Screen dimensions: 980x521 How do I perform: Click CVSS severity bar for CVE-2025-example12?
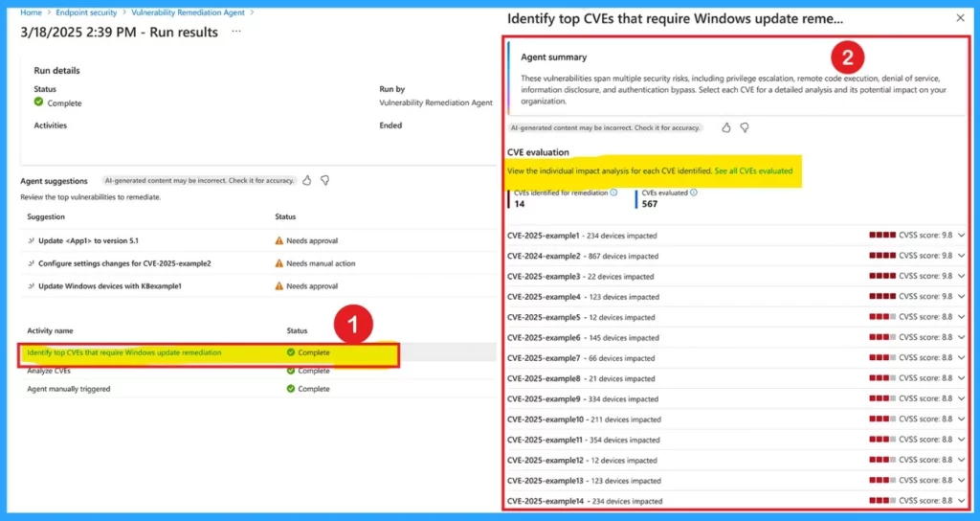click(882, 460)
